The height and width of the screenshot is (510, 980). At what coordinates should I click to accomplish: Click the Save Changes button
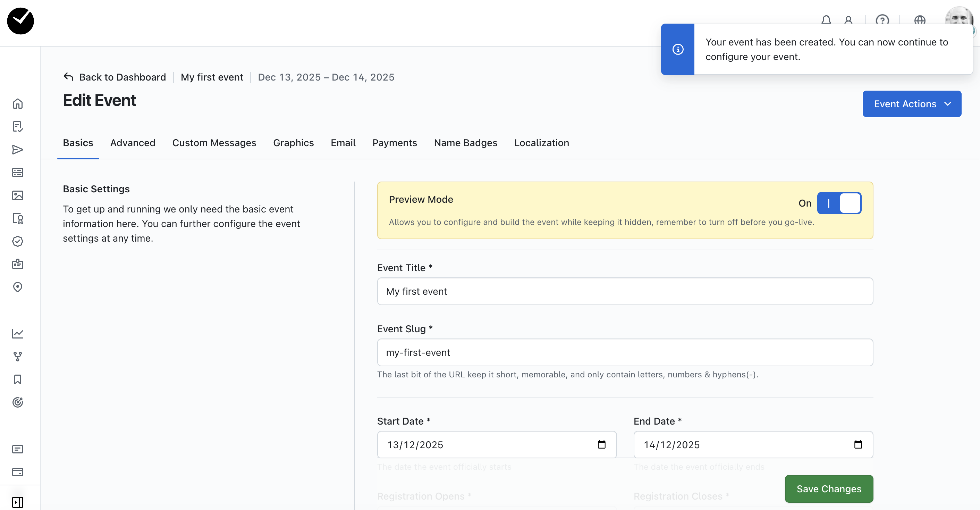pos(829,489)
